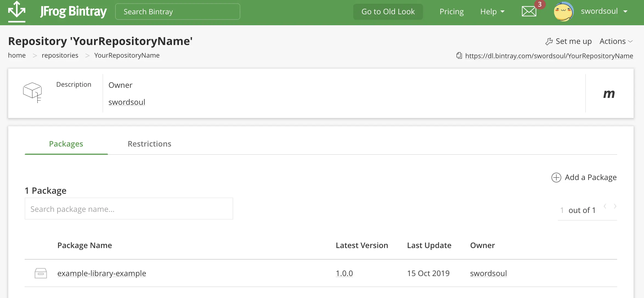The height and width of the screenshot is (298, 644).
Task: Click the Set me up wrench icon
Action: [549, 41]
